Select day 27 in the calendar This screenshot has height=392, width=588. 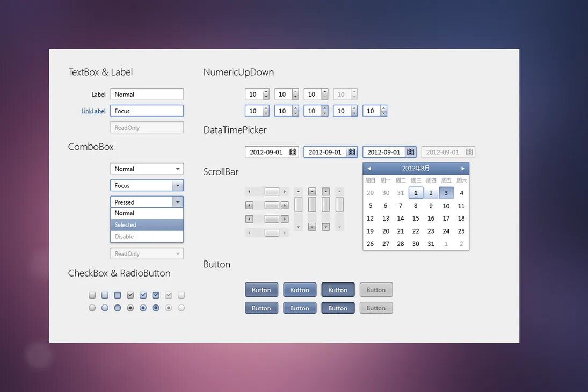point(386,244)
